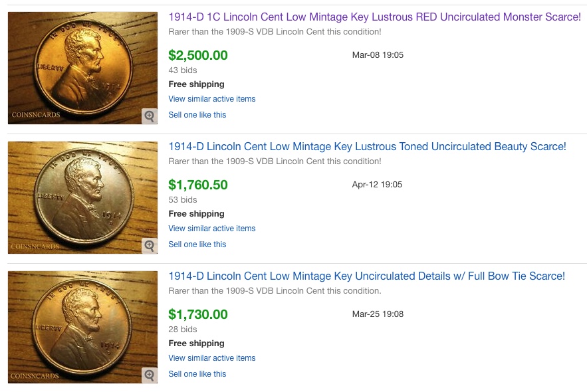Click Sell one like this under 53 bids listing
The height and width of the screenshot is (392, 587).
tap(197, 245)
